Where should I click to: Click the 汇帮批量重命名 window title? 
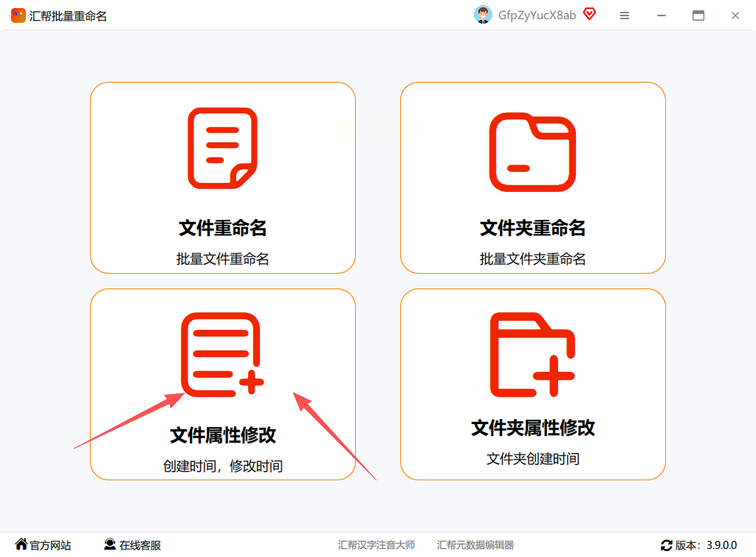coord(68,16)
